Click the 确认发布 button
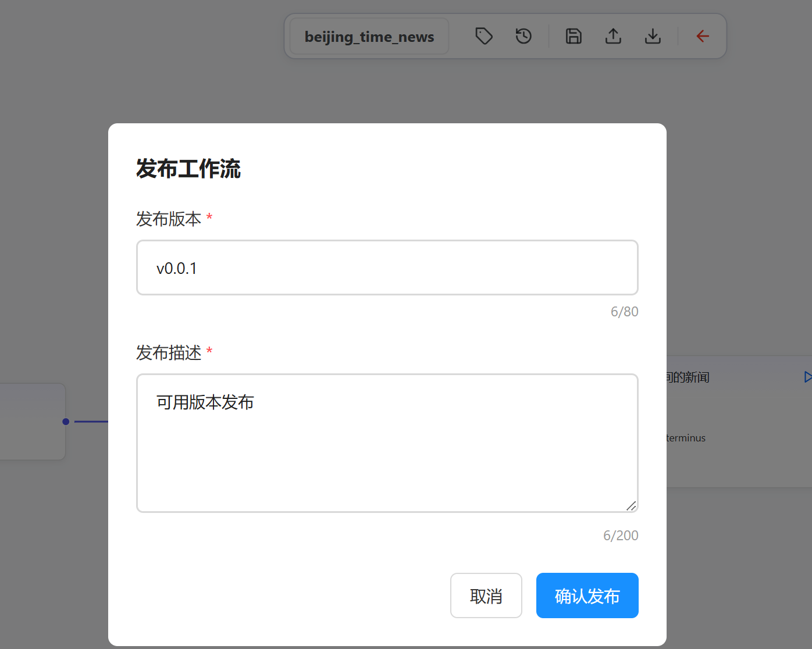The image size is (812, 649). tap(587, 595)
